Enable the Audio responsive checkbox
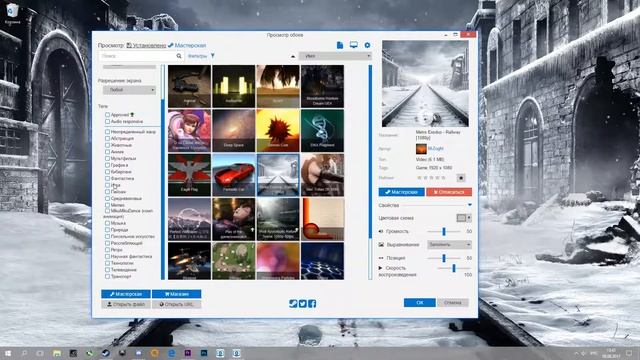Screen dimensions: 640x360 107,121
